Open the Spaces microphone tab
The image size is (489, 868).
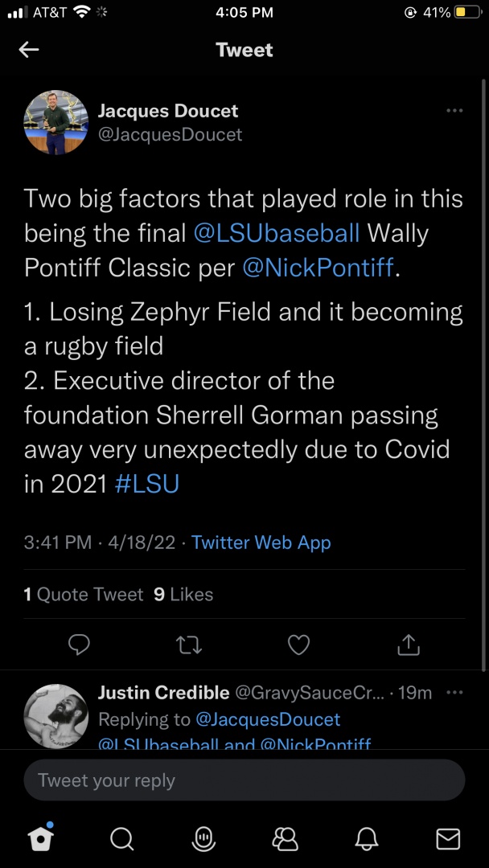[204, 838]
